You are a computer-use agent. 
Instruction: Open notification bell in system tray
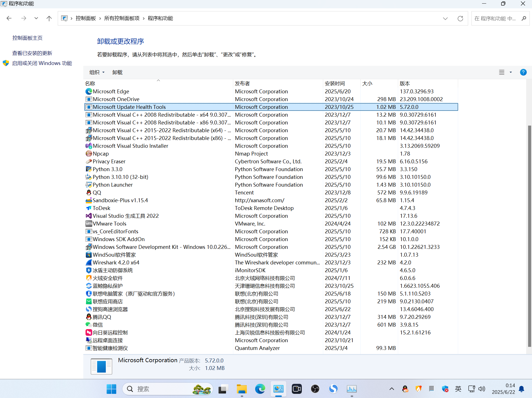click(521, 389)
